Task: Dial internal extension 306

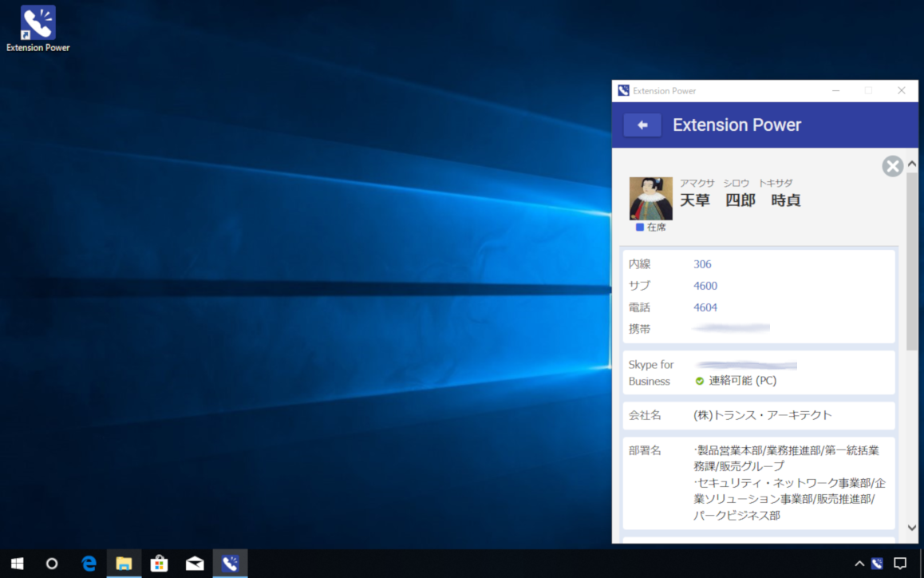Action: point(702,263)
